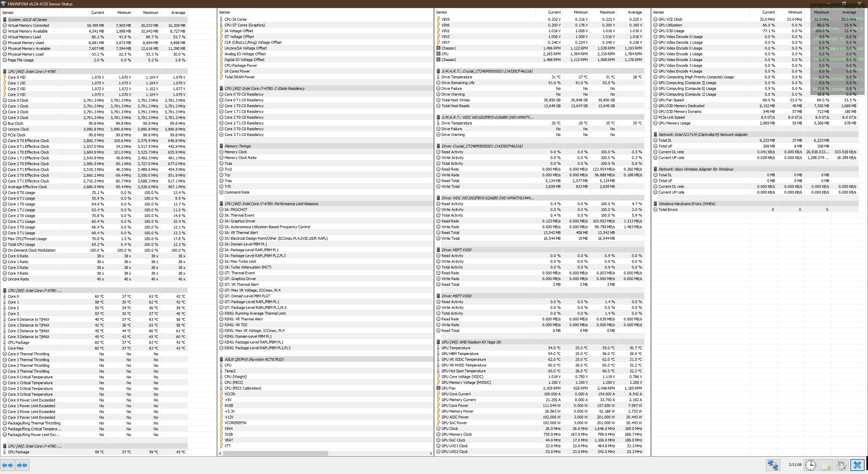
Task: Select the Total CPU Usage sensor row
Action: 21,244
